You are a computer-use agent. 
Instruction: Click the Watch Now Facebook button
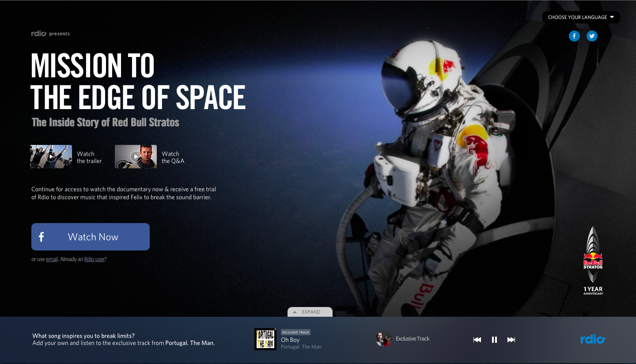pyautogui.click(x=91, y=237)
